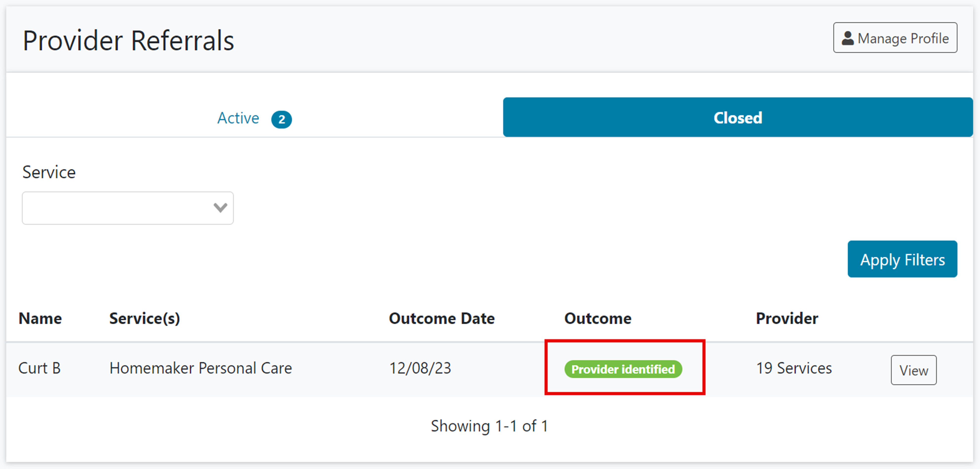Open the Manage Profile button
Image resolution: width=980 pixels, height=469 pixels.
(895, 38)
